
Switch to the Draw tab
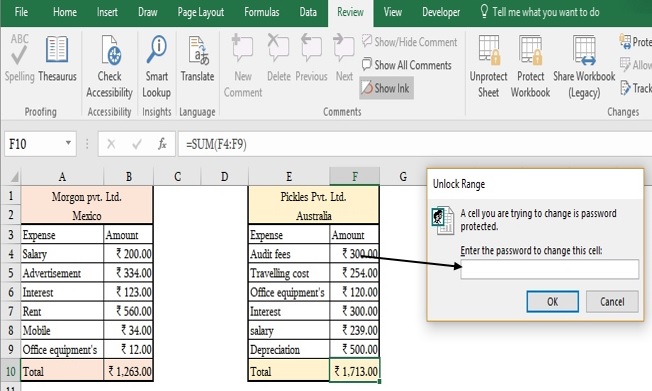(x=148, y=12)
